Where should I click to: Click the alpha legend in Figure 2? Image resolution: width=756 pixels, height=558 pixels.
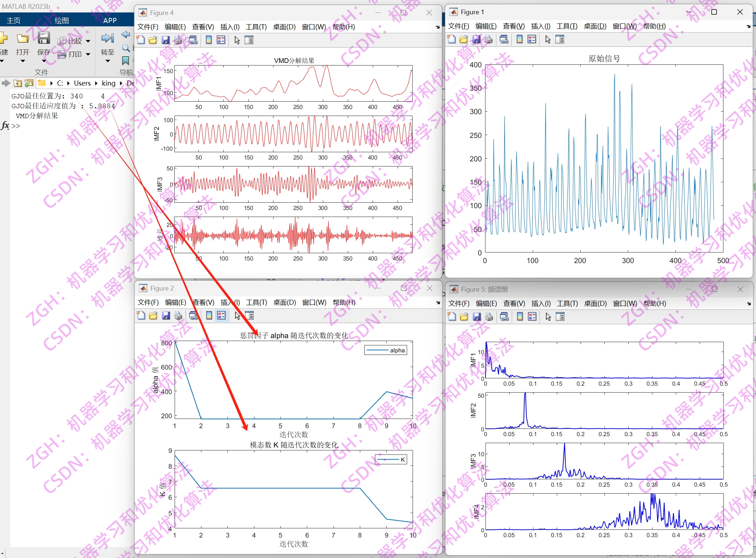click(x=386, y=350)
